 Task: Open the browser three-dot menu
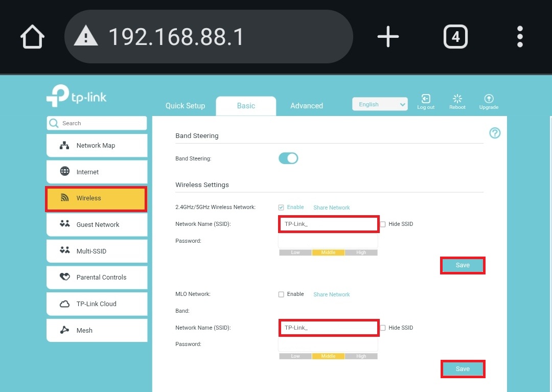point(520,37)
